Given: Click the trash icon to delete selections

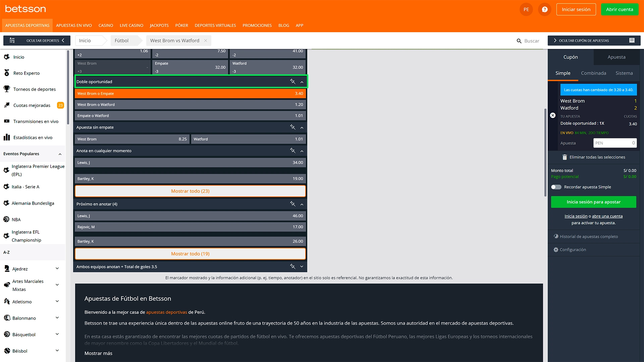Looking at the screenshot, I should pyautogui.click(x=565, y=157).
